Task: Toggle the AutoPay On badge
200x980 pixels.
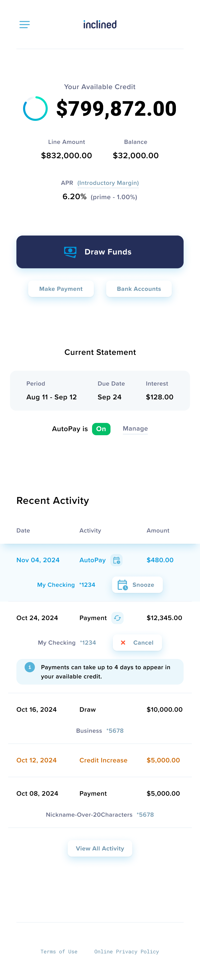Action: coord(101,429)
